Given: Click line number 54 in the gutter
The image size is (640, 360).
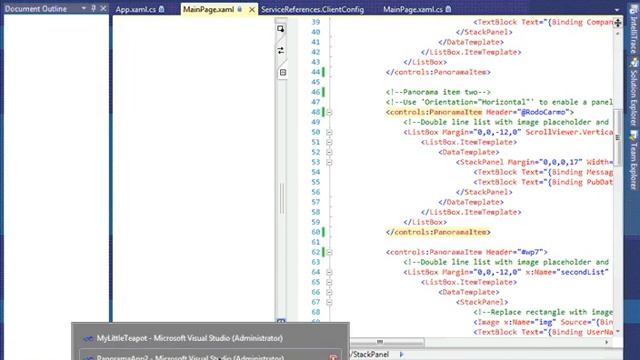Looking at the screenshot, I should tap(316, 172).
